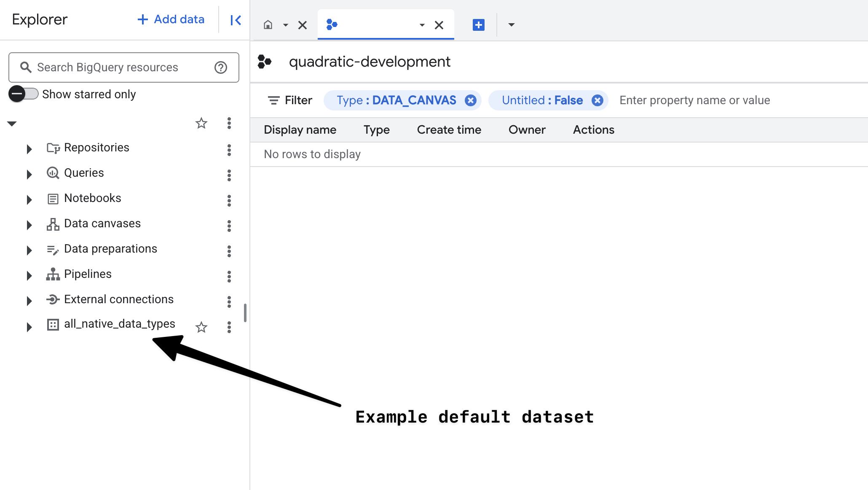Star the project in Explorer
This screenshot has width=868, height=490.
(x=201, y=123)
